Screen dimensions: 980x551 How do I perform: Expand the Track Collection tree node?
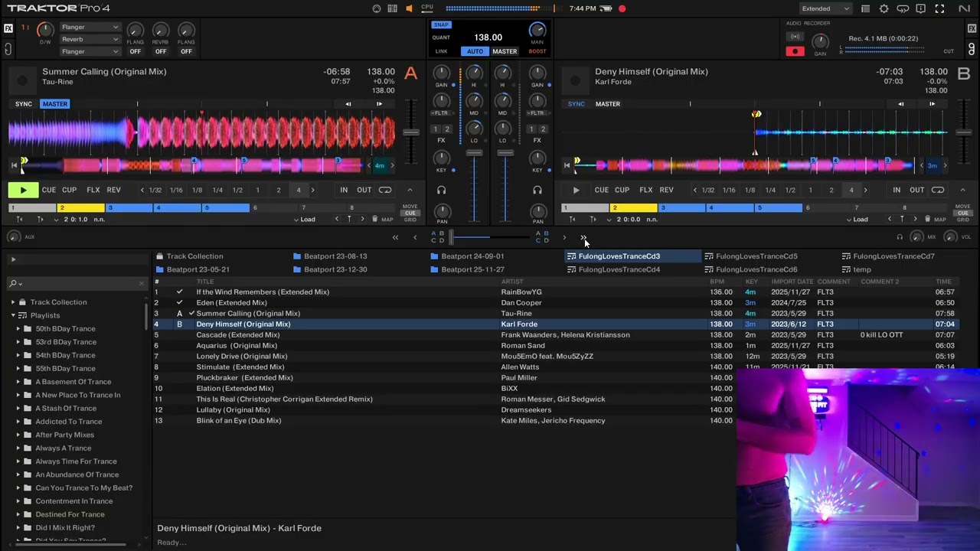tap(13, 302)
